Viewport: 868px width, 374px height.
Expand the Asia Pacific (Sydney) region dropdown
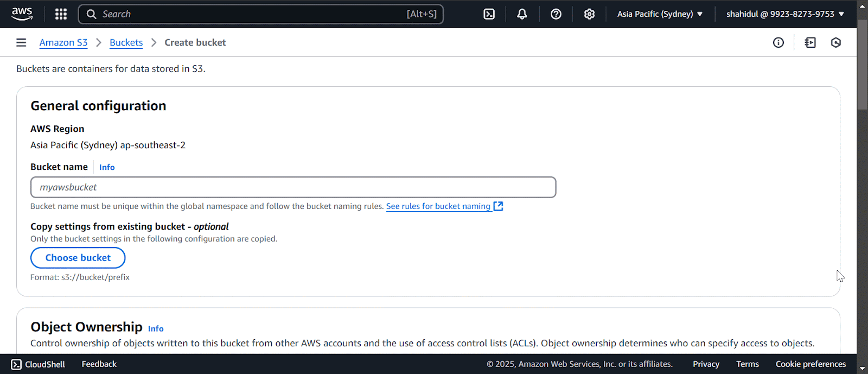point(660,14)
